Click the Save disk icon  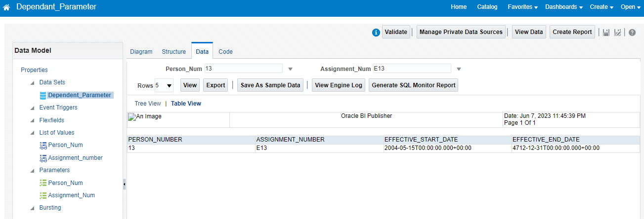tap(606, 33)
